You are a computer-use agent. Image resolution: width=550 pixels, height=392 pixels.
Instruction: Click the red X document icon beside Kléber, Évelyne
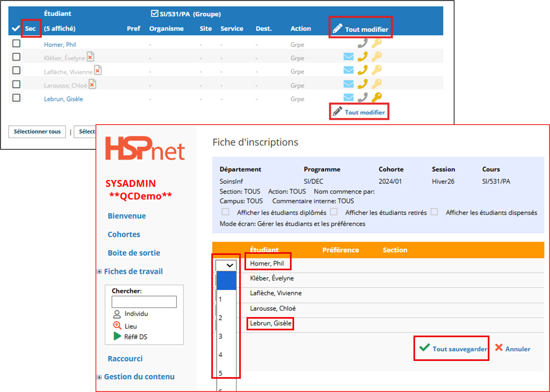coord(90,57)
